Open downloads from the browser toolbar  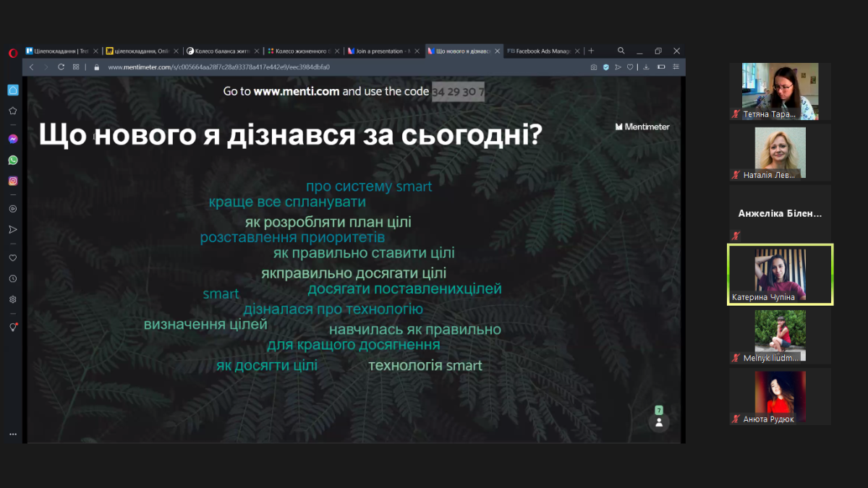pos(646,67)
